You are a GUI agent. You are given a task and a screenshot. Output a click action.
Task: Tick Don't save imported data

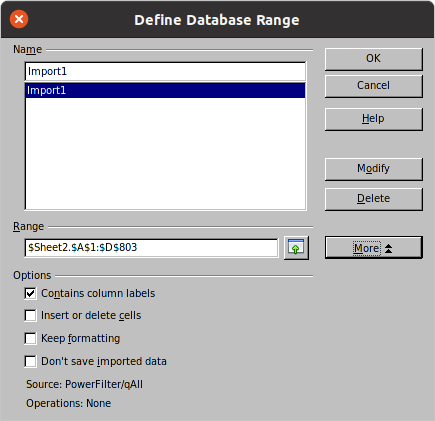click(30, 361)
